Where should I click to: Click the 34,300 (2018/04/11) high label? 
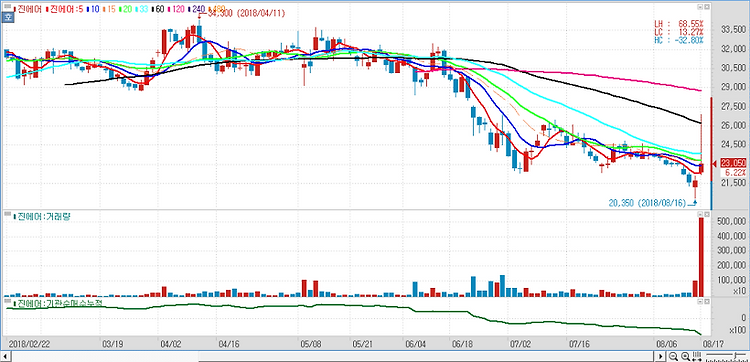[x=247, y=13]
